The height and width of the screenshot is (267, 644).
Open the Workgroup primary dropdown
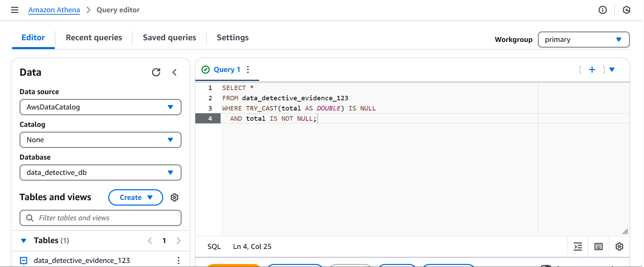pos(584,40)
